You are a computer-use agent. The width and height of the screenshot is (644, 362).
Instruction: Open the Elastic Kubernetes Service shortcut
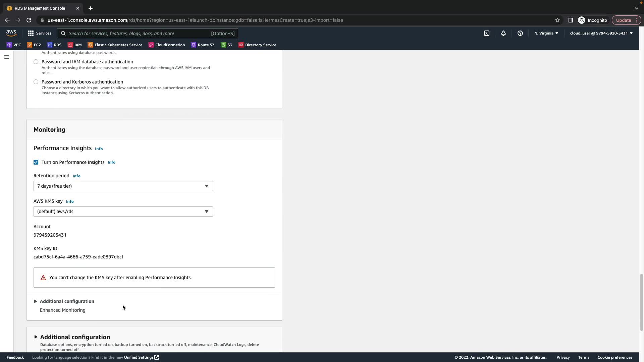pyautogui.click(x=115, y=45)
